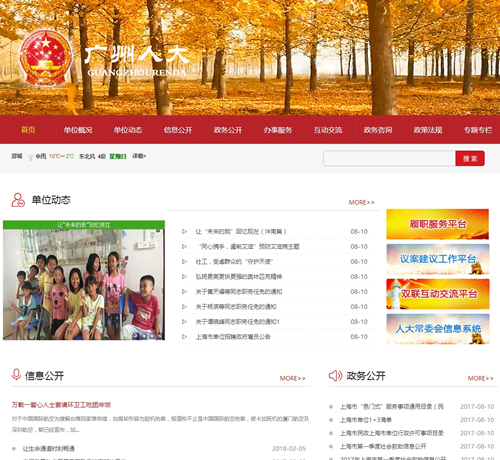The image size is (500, 460).
Task: Open MORE>> link for 单位动态 section
Action: [x=362, y=202]
